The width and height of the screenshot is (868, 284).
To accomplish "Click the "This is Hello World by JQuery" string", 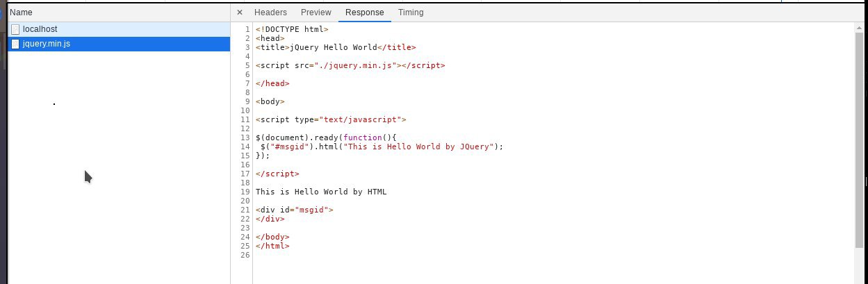I will pyautogui.click(x=419, y=147).
